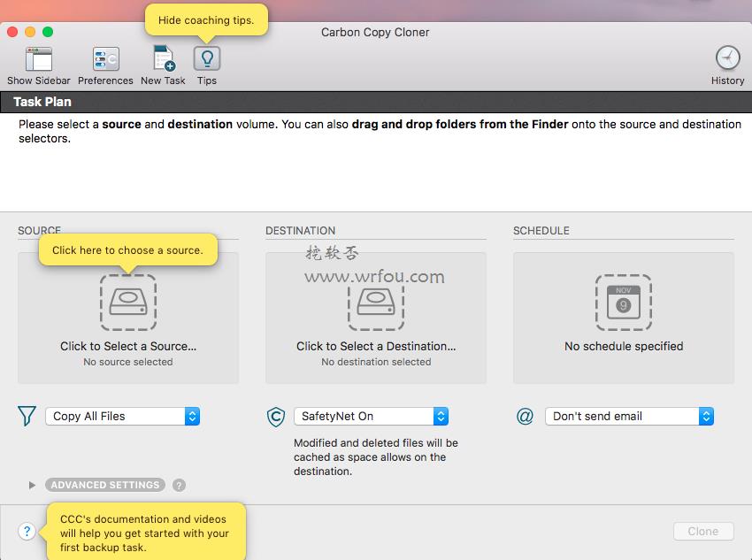The width and height of the screenshot is (752, 560).
Task: Toggle the Tips lightbulb button
Action: click(x=207, y=58)
